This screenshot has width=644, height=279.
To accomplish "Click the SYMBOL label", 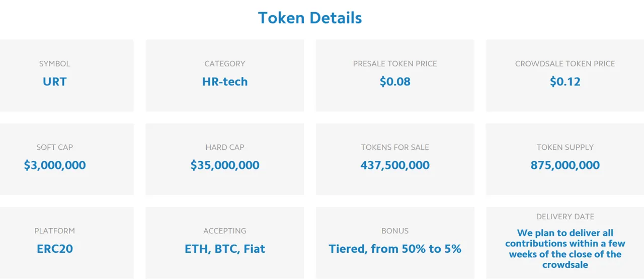I will tap(55, 64).
